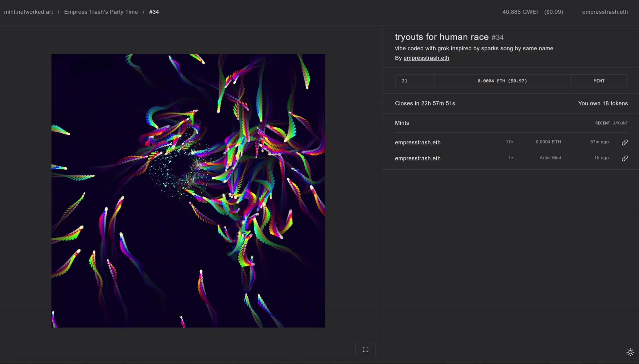Sort mints by RECENT
The image size is (639, 364).
tap(602, 123)
